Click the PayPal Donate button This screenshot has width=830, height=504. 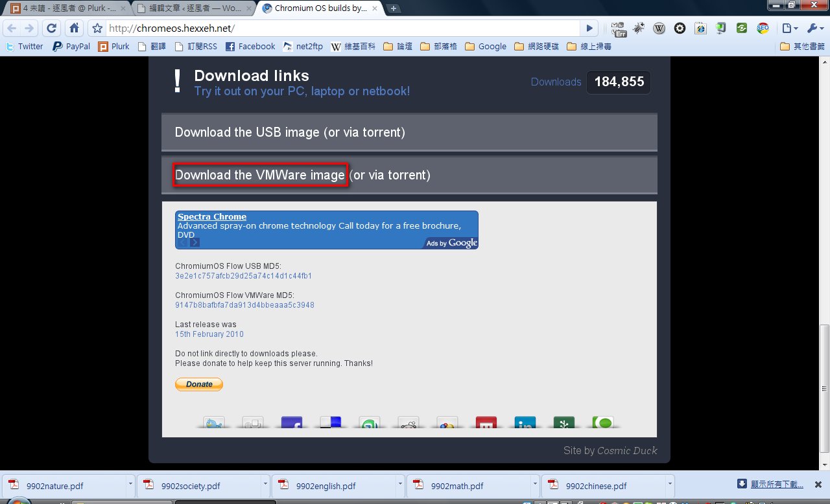199,384
